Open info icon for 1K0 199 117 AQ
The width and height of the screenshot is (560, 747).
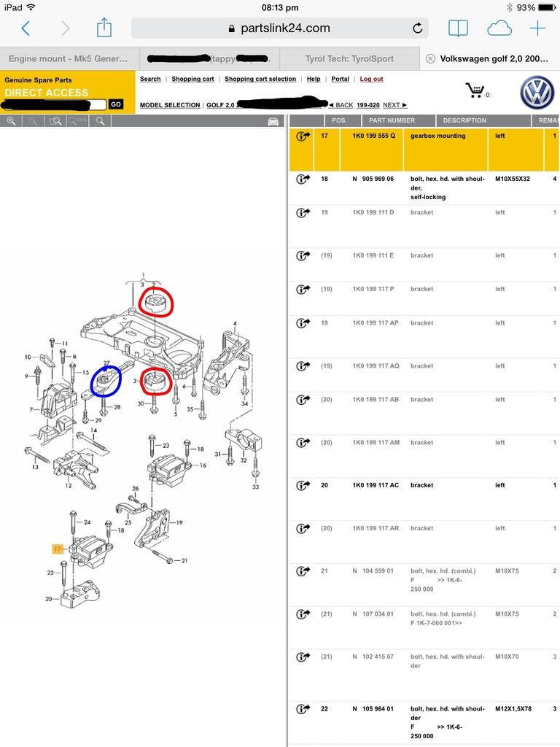303,366
